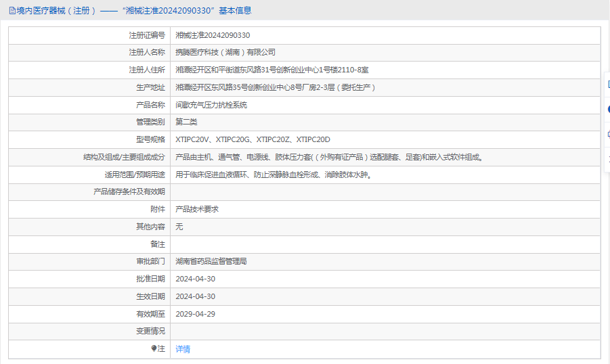Viewport: 610px width, 364px height.
Task: Select the department 湖南省药品监督管理局
Action: click(x=211, y=261)
